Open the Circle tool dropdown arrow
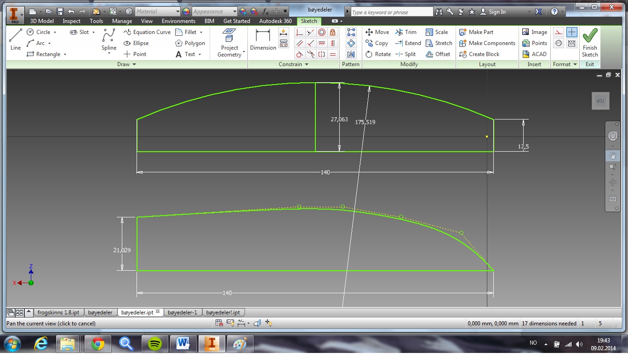Image resolution: width=628 pixels, height=364 pixels. tap(55, 32)
